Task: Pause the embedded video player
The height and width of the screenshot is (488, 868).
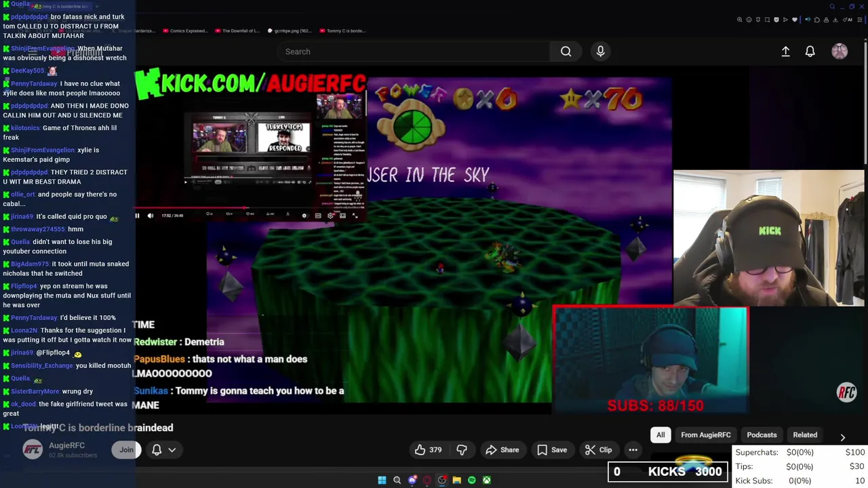Action: coord(137,216)
